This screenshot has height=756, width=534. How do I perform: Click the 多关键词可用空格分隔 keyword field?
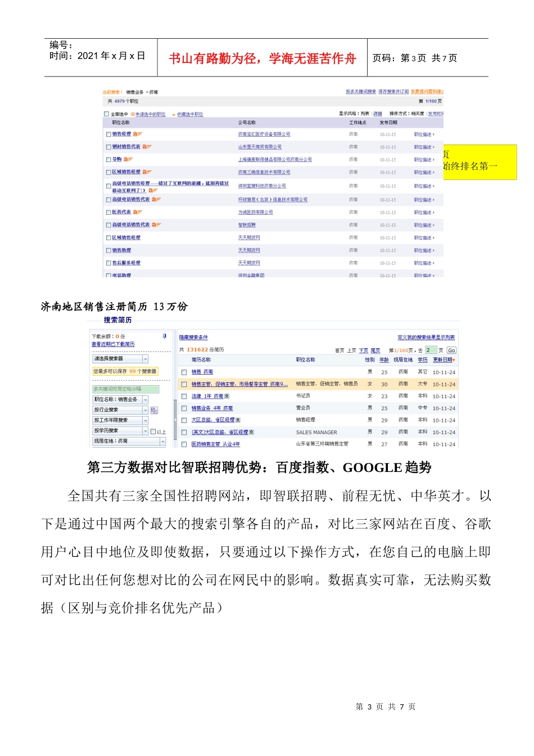point(126,389)
